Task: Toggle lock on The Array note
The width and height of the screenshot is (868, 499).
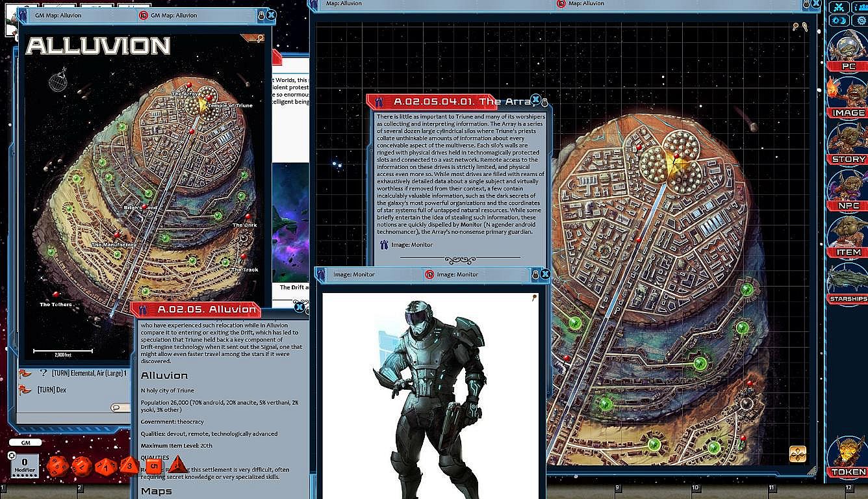Action: pos(545,101)
